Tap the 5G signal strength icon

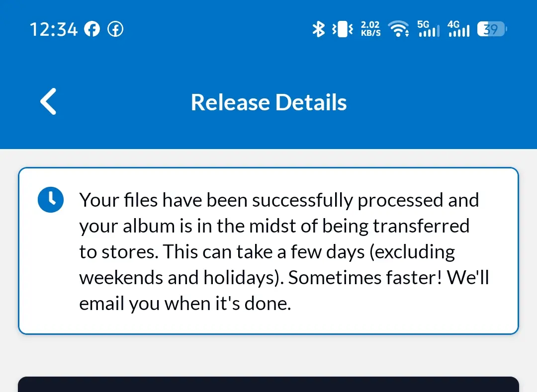429,29
